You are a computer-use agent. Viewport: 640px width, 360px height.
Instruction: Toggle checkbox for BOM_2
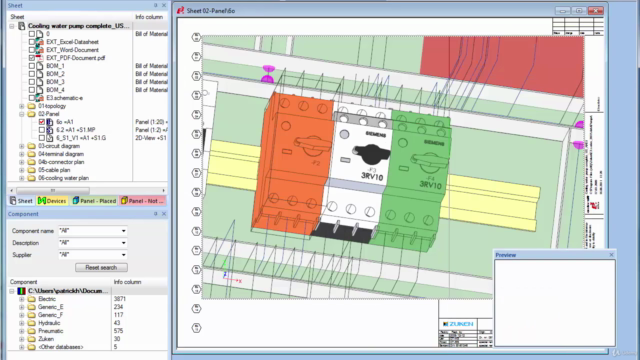31,74
